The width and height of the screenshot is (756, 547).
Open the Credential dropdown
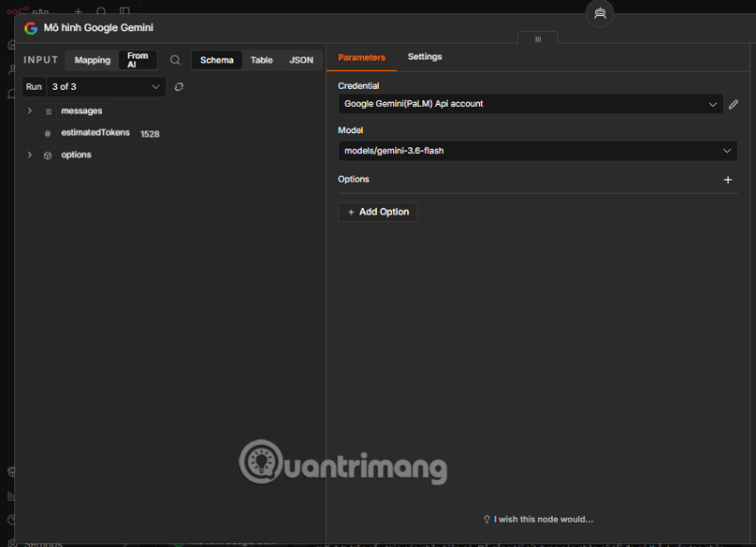(x=530, y=104)
